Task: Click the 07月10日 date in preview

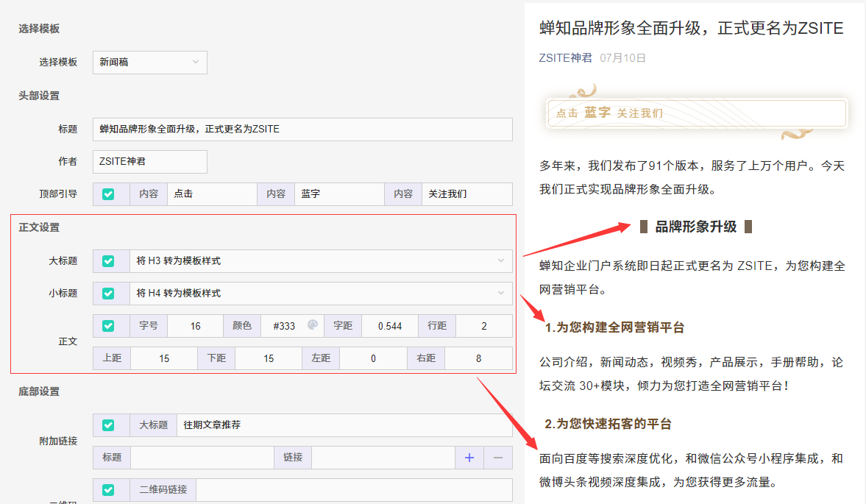Action: (622, 58)
